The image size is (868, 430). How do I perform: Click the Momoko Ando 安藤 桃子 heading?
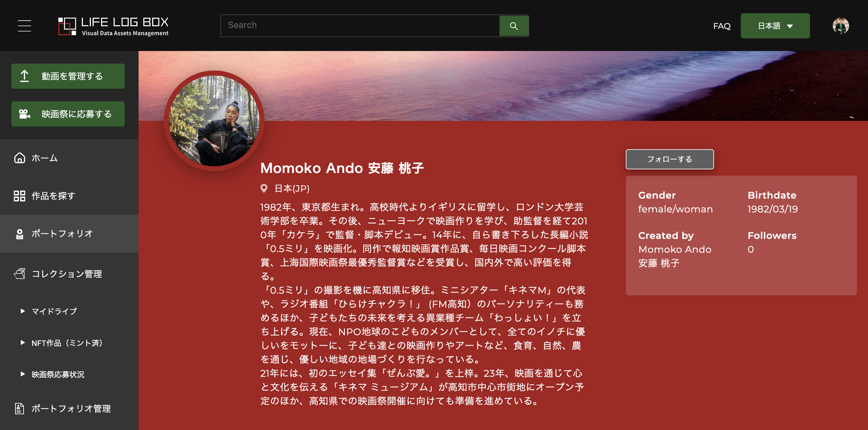coord(342,168)
